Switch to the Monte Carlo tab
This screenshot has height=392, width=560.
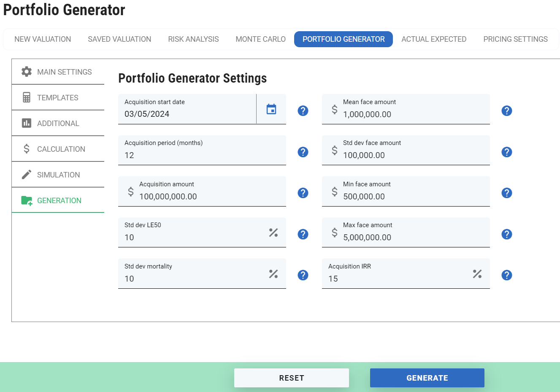(x=260, y=39)
